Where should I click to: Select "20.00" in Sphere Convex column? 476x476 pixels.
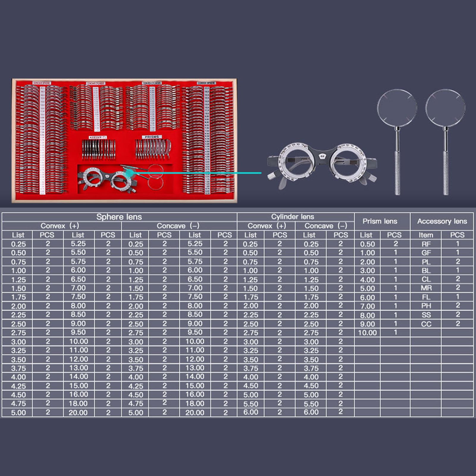(x=78, y=413)
